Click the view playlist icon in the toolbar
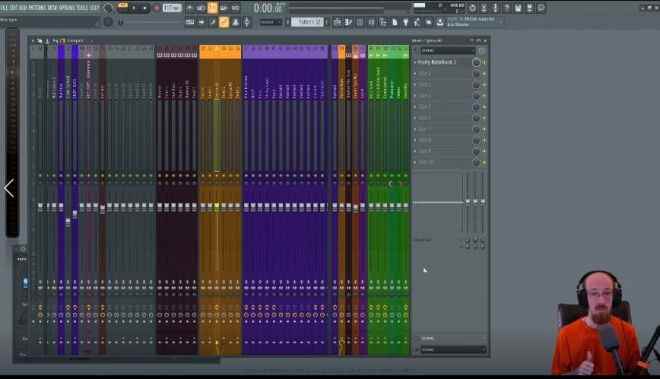The image size is (660, 379). pos(190,22)
